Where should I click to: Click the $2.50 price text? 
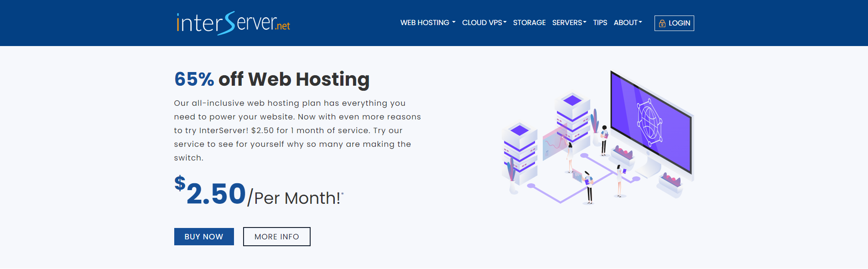tap(210, 191)
